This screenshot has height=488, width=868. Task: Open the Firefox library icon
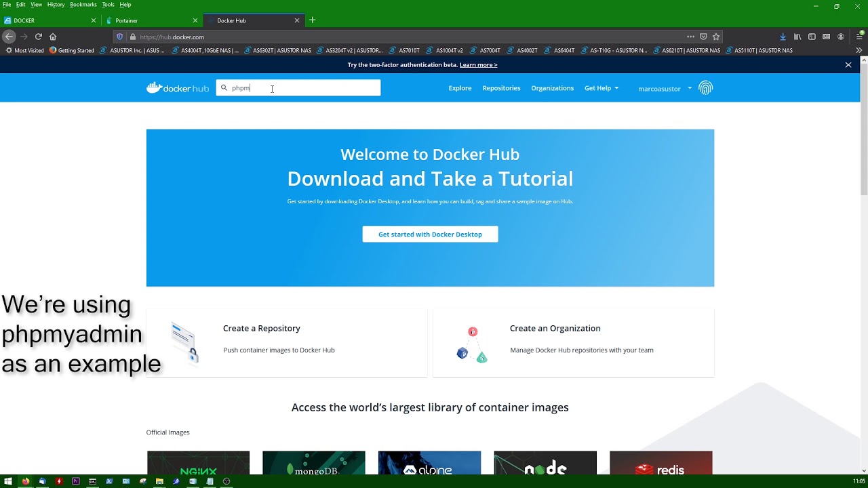[797, 37]
